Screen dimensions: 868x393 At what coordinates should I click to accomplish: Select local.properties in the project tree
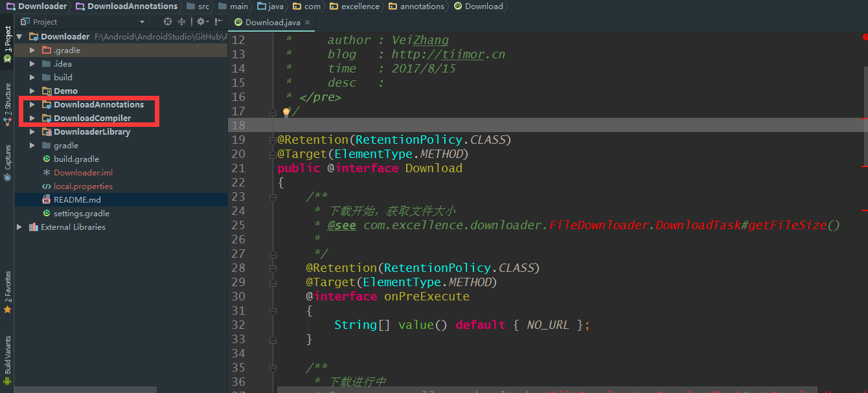(120, 186)
